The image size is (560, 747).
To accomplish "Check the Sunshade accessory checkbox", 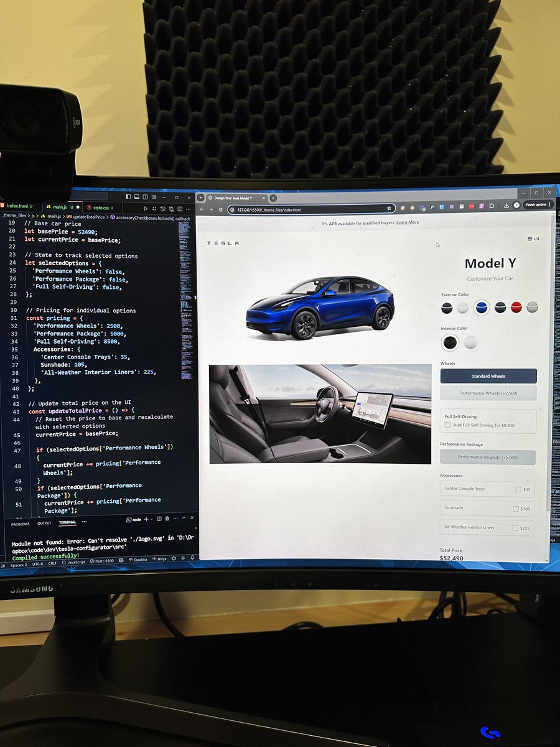I will click(515, 509).
